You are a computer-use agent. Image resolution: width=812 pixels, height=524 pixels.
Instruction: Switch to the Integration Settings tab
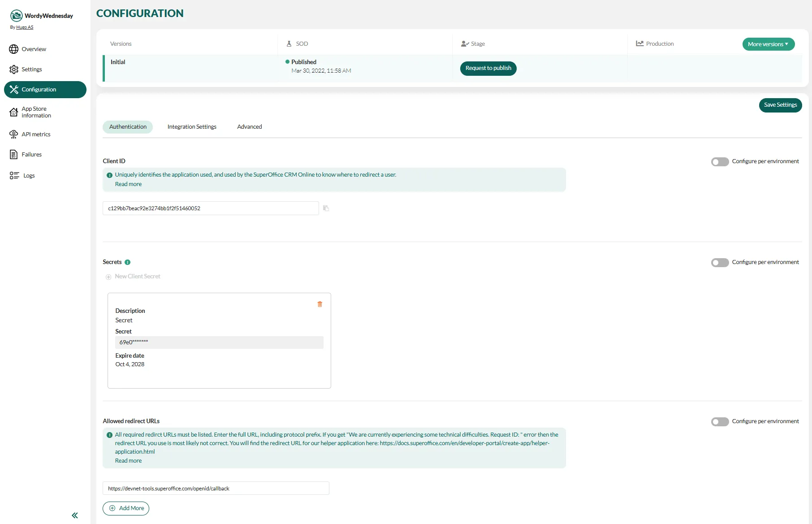tap(192, 127)
